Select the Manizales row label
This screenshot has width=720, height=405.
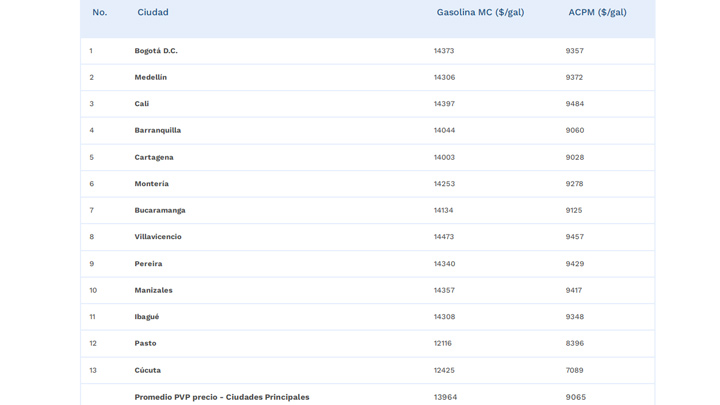(x=153, y=290)
